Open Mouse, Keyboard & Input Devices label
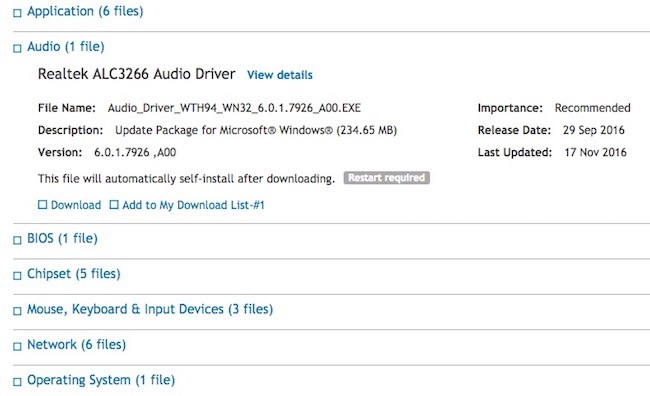The width and height of the screenshot is (650, 396). click(150, 309)
